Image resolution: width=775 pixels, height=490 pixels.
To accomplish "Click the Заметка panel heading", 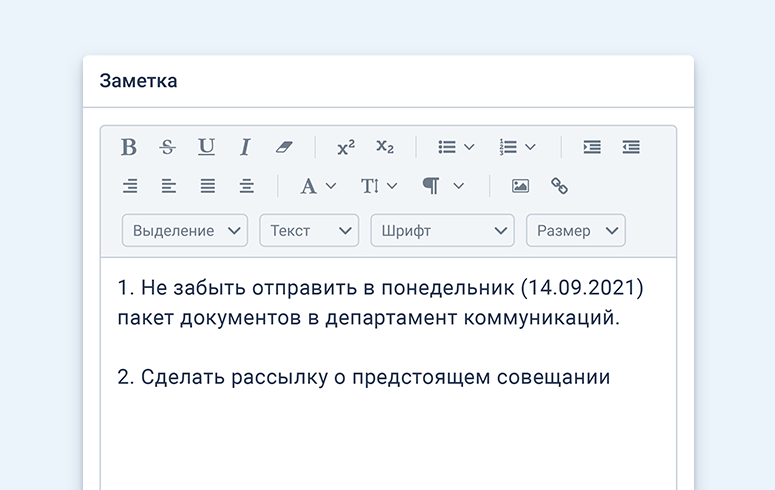I will tap(138, 81).
